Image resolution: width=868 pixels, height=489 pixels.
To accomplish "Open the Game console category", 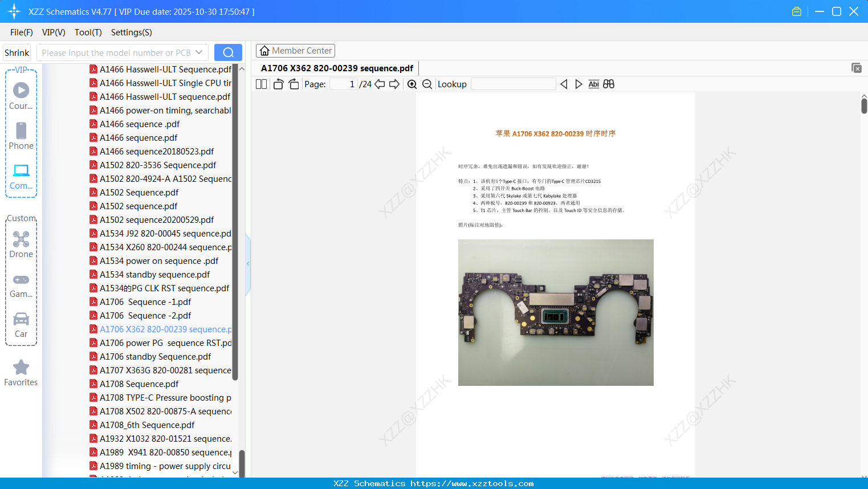I will [x=21, y=285].
